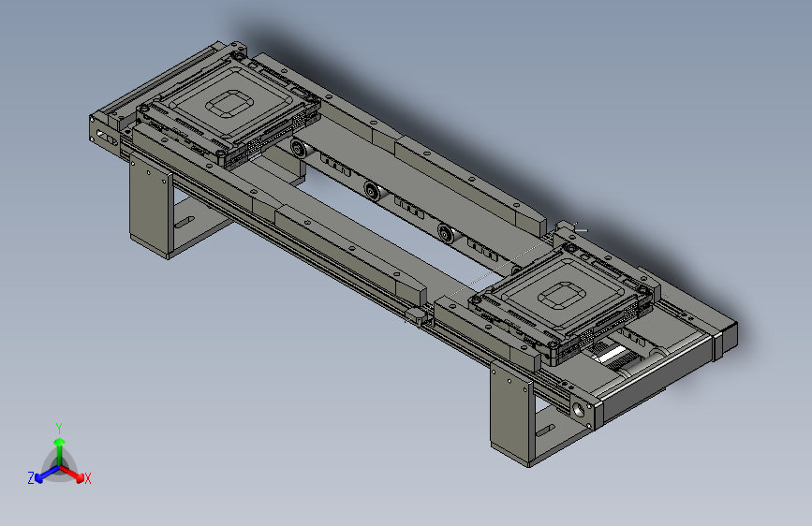Click the red X axis of the orientation triad
This screenshot has height=526, width=812.
[x=72, y=473]
